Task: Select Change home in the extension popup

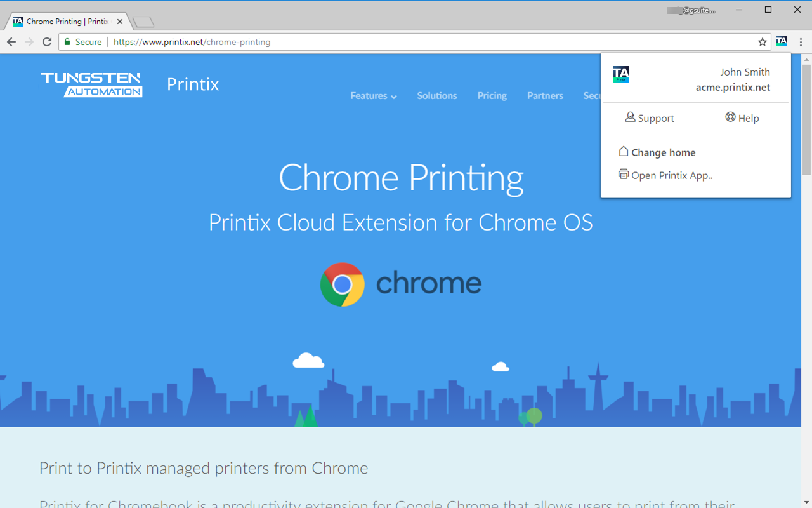Action: pyautogui.click(x=657, y=152)
